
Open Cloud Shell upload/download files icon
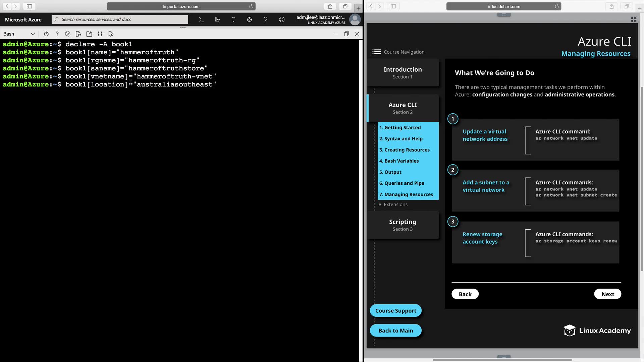(x=78, y=34)
